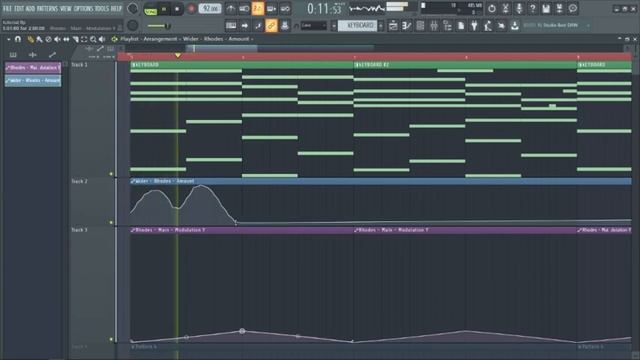Viewport: 640px width, 360px height.
Task: Open the TOOLS menu
Action: point(102,8)
